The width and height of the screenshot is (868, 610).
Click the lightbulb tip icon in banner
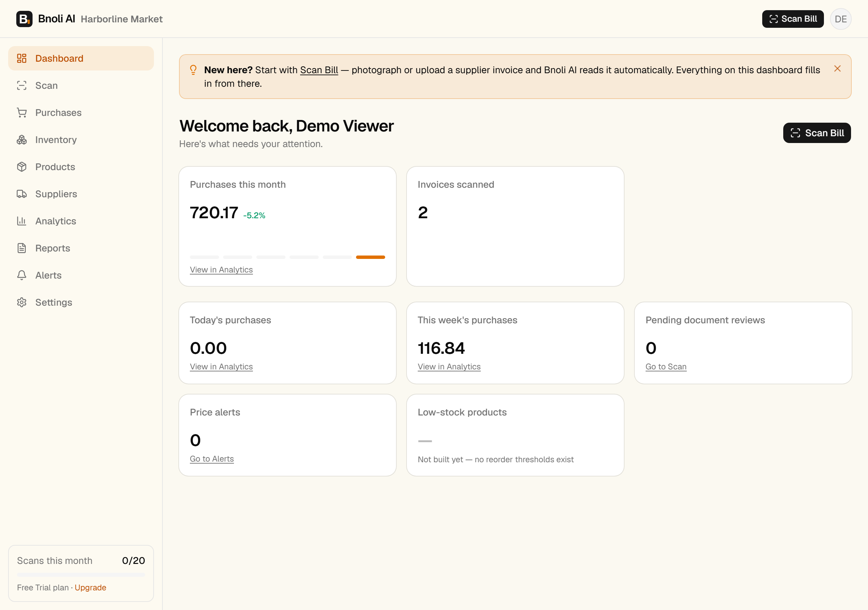tap(193, 70)
